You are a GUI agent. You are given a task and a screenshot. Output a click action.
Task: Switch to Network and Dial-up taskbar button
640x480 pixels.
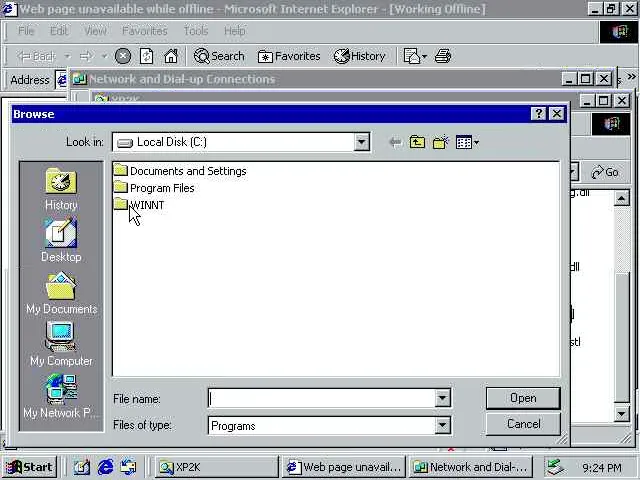470,467
